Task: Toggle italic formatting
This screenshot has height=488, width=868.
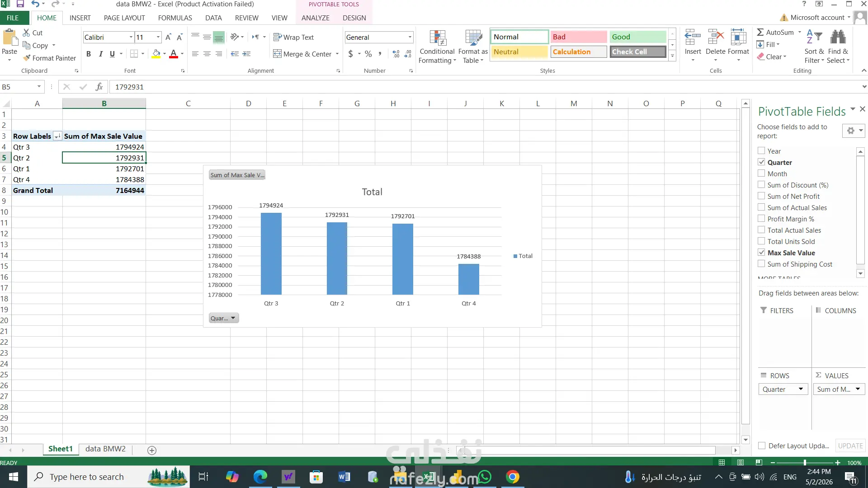Action: point(100,54)
